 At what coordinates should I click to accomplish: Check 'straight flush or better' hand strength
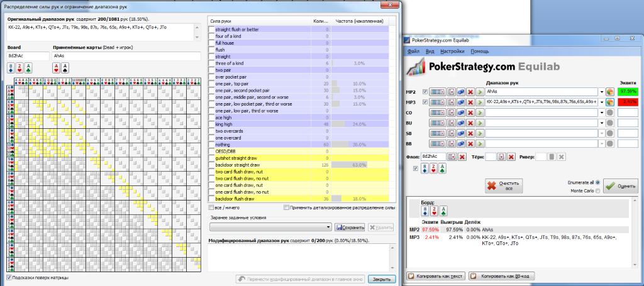(211, 30)
